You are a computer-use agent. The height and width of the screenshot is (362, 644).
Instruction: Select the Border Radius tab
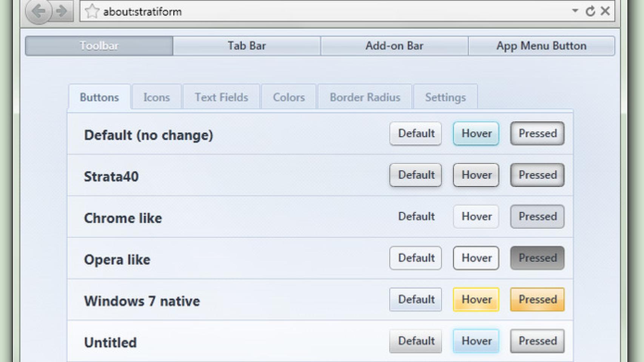(x=364, y=97)
